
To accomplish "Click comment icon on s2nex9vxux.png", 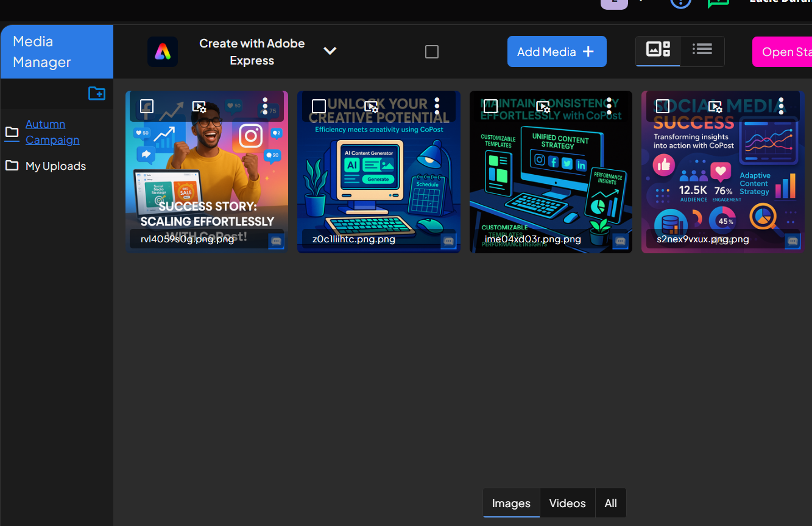I will (793, 241).
